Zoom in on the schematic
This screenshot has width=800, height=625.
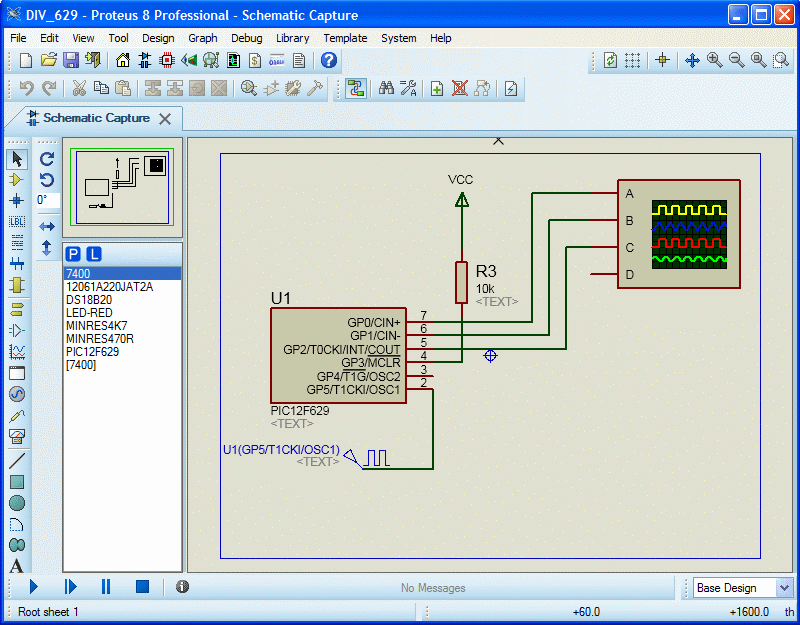pos(714,61)
